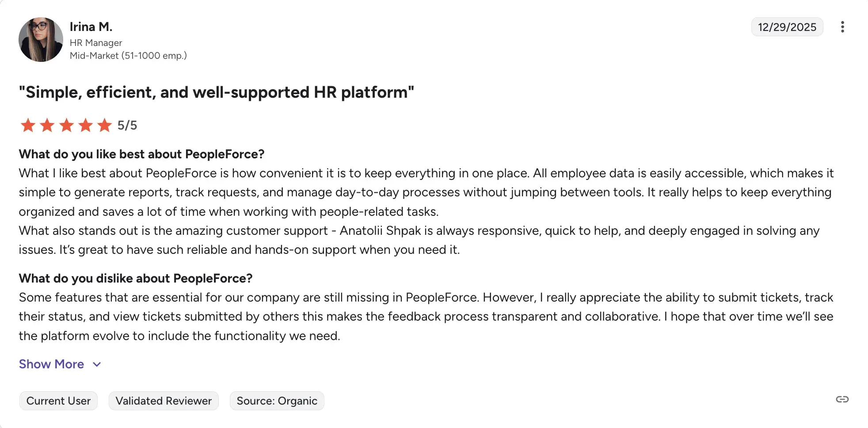
Task: Click the fourth rating star
Action: (x=86, y=125)
